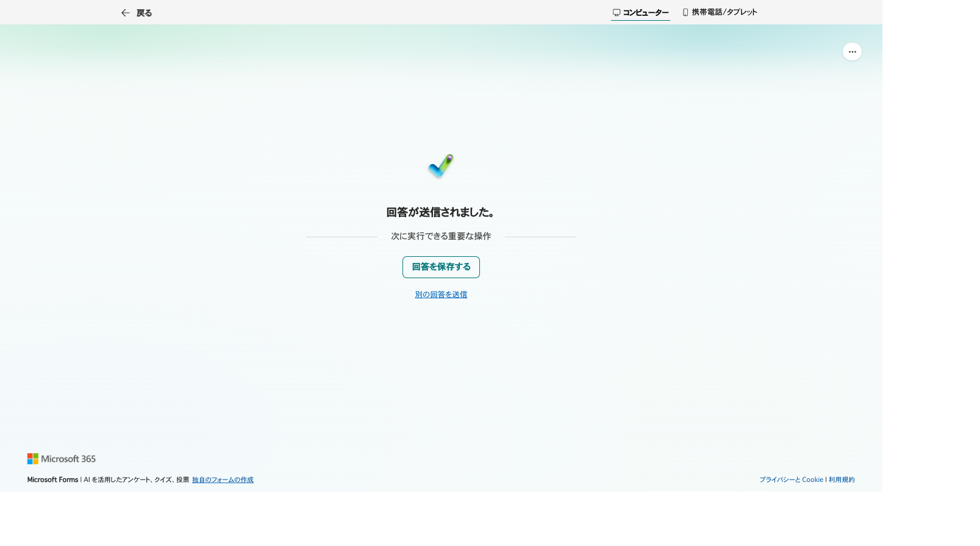The image size is (980, 546).
Task: Open 別の回答を送信 link
Action: point(441,295)
